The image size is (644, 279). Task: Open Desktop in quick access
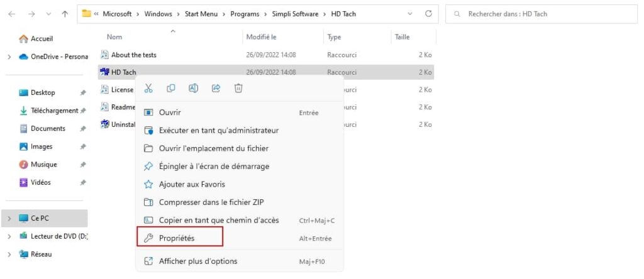tap(43, 93)
